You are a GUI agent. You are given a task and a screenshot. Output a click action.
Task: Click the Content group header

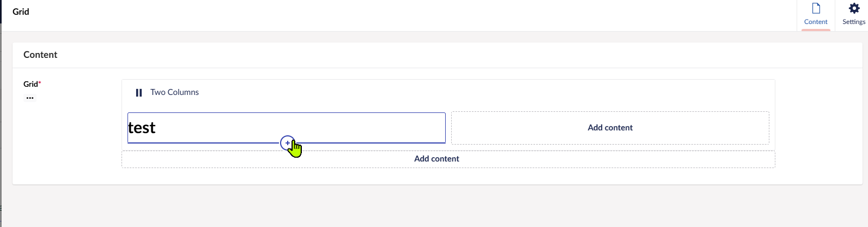pos(40,55)
